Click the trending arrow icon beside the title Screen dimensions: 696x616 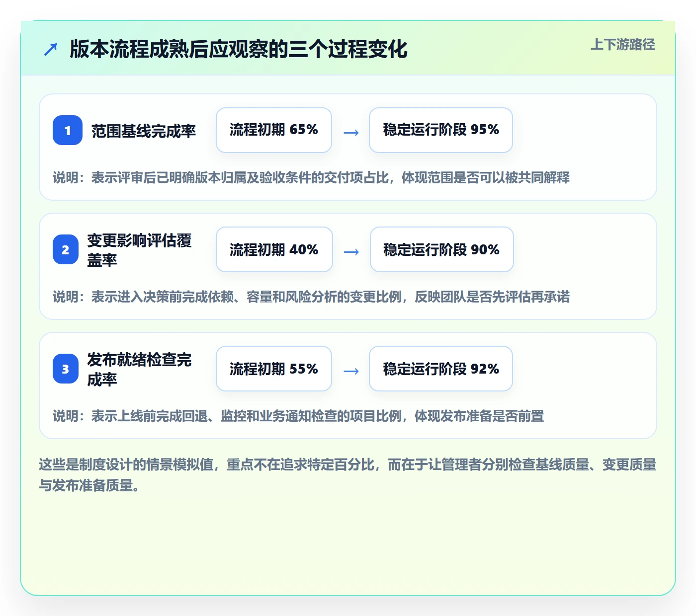pos(51,49)
